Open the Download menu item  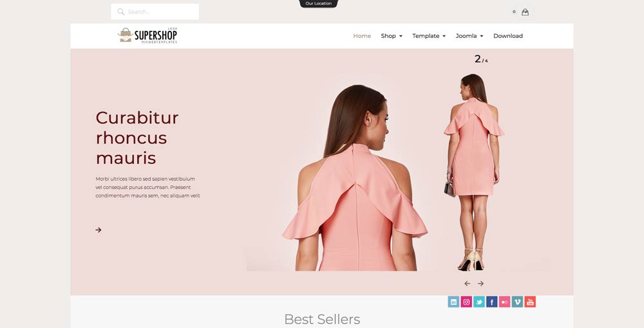point(508,36)
